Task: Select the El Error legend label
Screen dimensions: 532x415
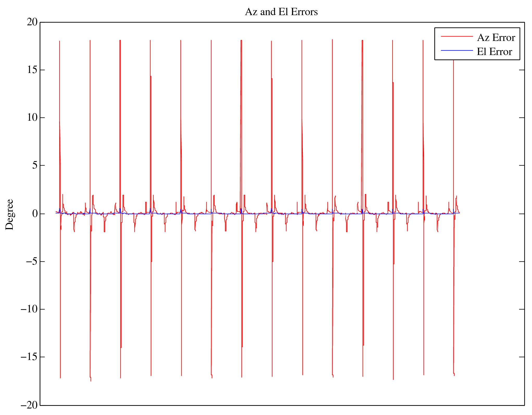Action: coord(494,52)
